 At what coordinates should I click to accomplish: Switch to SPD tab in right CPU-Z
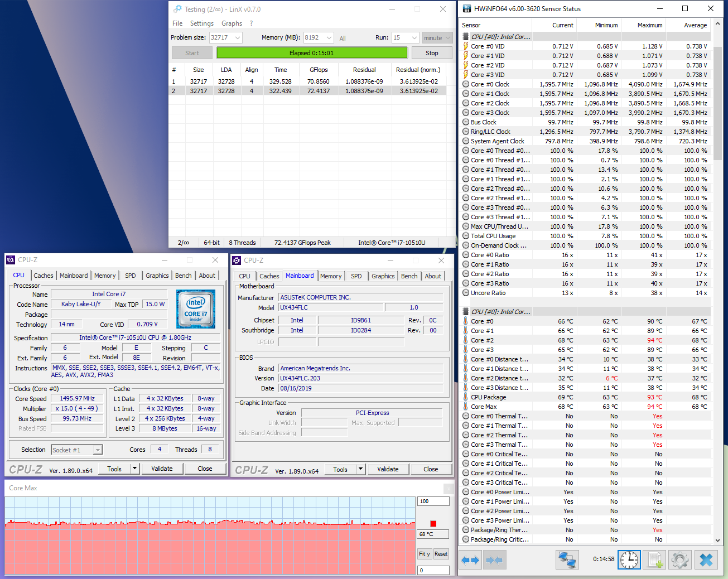356,276
